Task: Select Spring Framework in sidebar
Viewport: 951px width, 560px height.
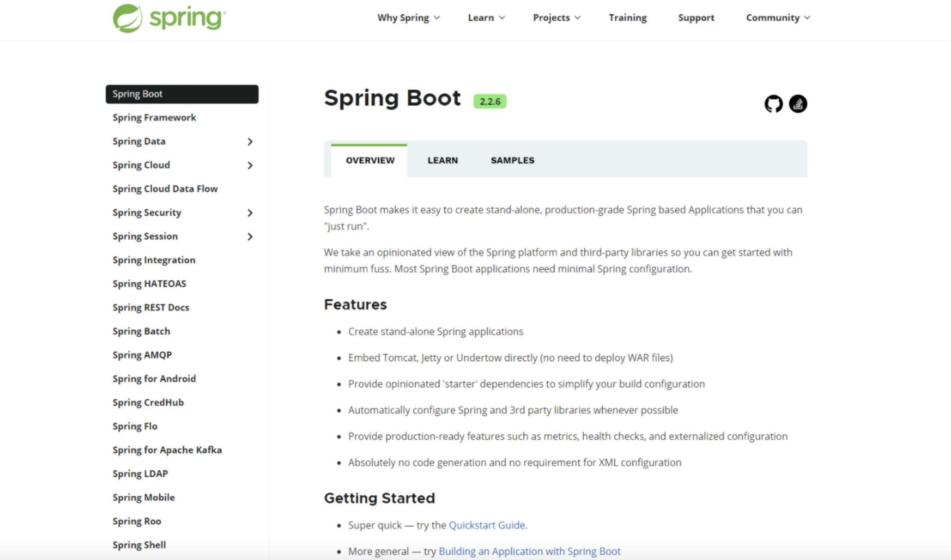Action: click(x=154, y=118)
